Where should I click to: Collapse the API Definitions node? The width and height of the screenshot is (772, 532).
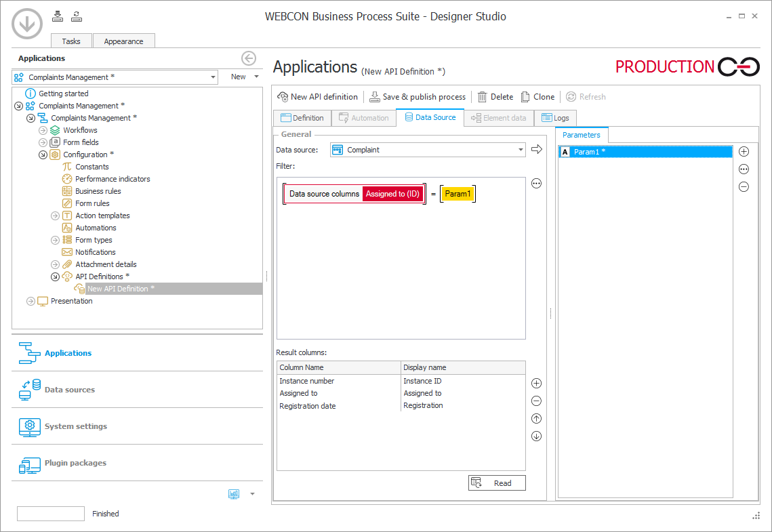click(55, 277)
